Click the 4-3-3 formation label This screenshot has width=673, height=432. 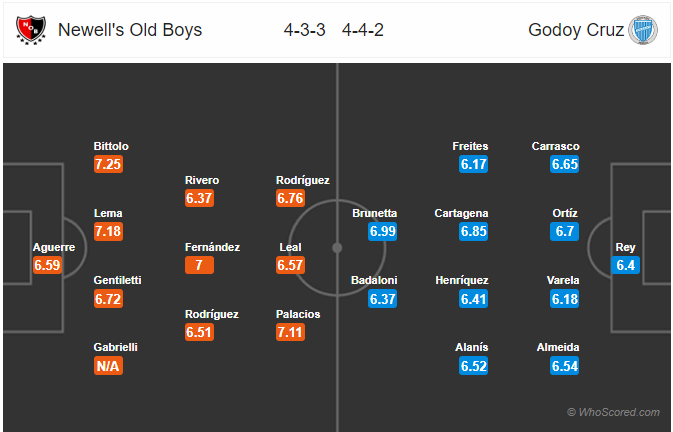304,30
